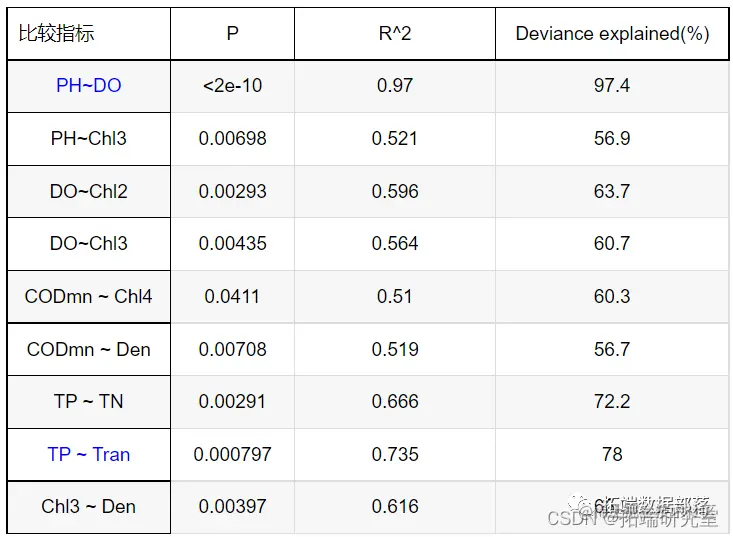Open the blue TP ~ Tran link
The width and height of the screenshot is (733, 537).
point(89,454)
